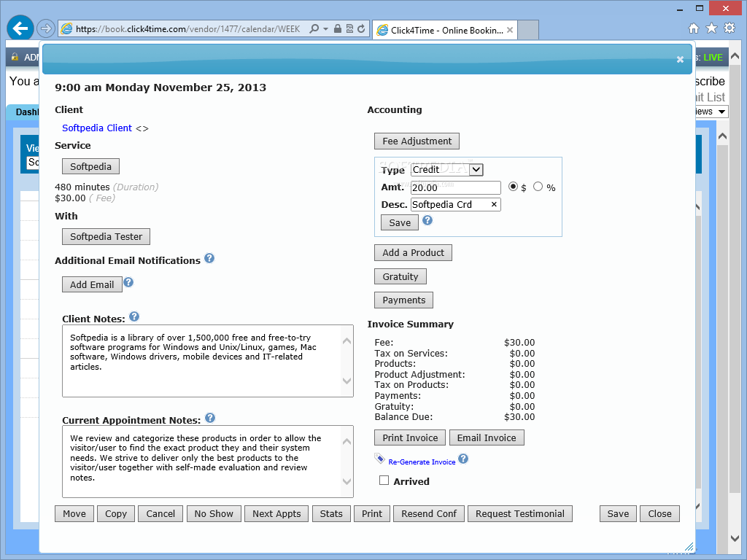The width and height of the screenshot is (747, 560).
Task: Click help icon next to Additional Email Notifications
Action: click(x=209, y=258)
